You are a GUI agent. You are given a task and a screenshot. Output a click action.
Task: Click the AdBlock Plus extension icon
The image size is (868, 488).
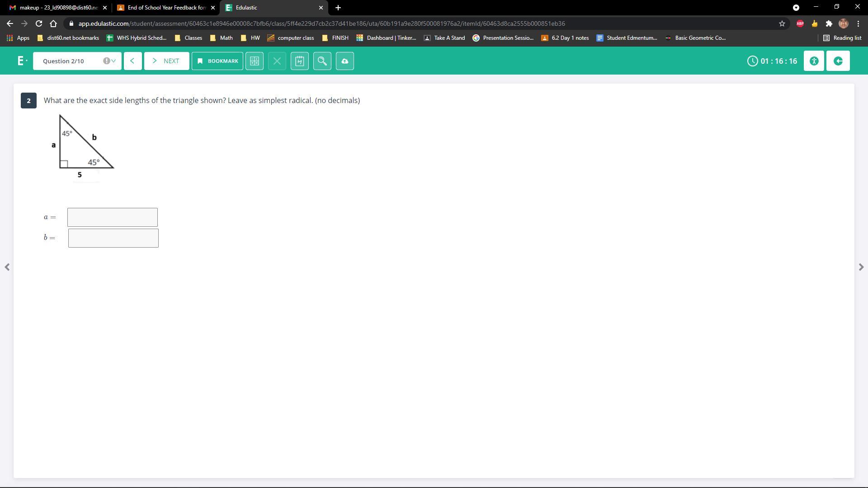(x=800, y=23)
